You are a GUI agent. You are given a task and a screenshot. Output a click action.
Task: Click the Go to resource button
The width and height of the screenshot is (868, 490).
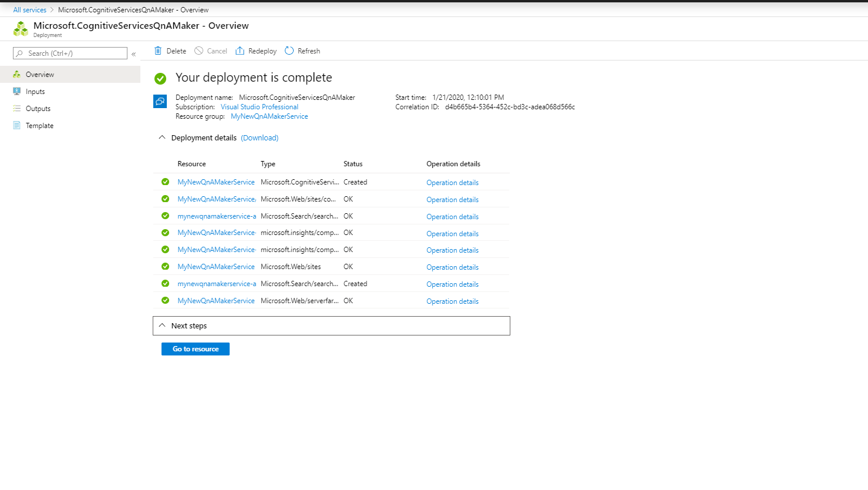pos(196,349)
